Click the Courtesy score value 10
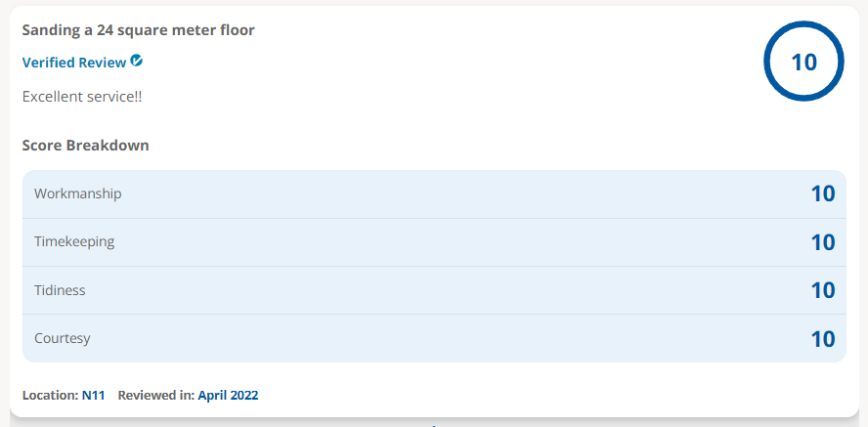 (x=823, y=338)
